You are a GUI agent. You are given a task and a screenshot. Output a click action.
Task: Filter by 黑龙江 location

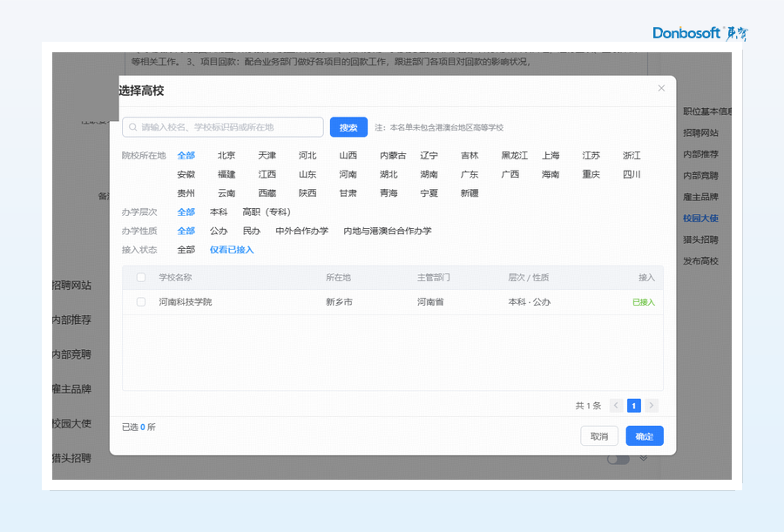click(515, 156)
